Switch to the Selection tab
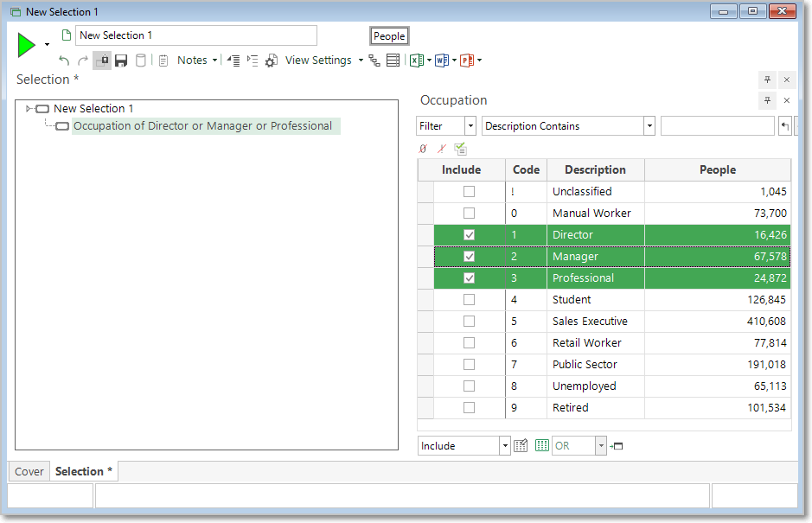This screenshot has width=812, height=523. click(84, 472)
